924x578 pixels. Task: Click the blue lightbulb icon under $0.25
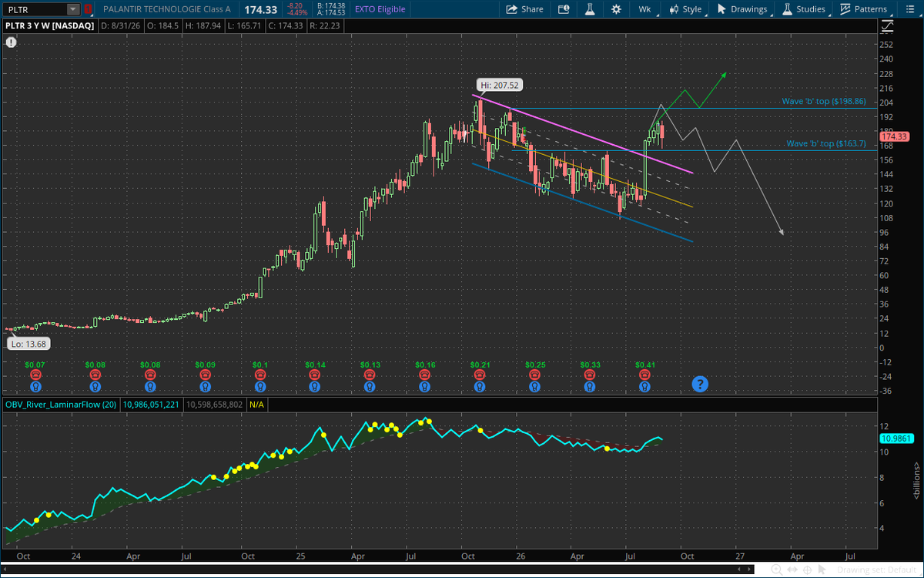tap(534, 386)
